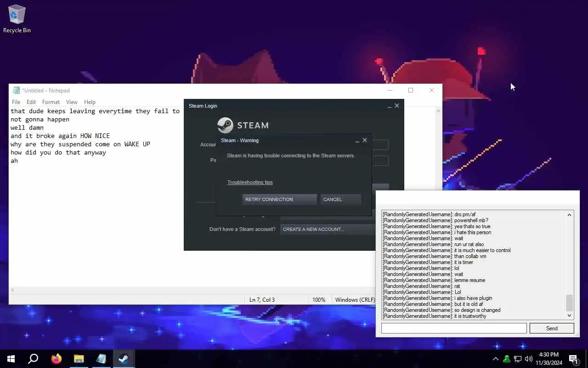The image size is (588, 368).
Task: Click Notepad line 'well damn'
Action: [x=27, y=127]
